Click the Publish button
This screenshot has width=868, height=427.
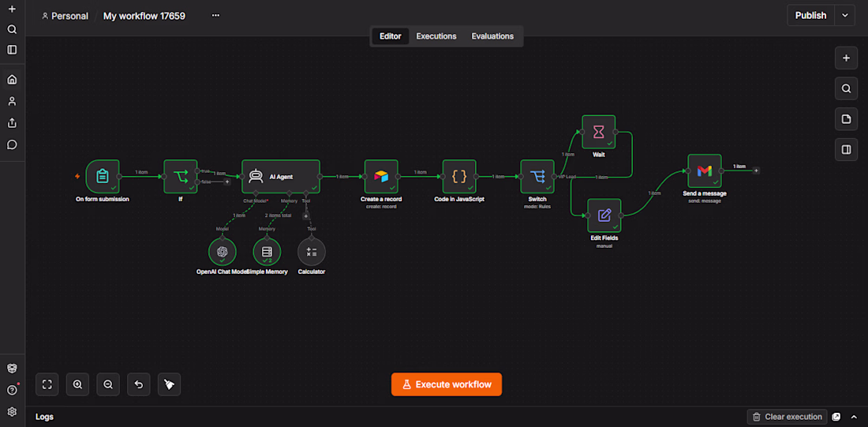click(811, 16)
